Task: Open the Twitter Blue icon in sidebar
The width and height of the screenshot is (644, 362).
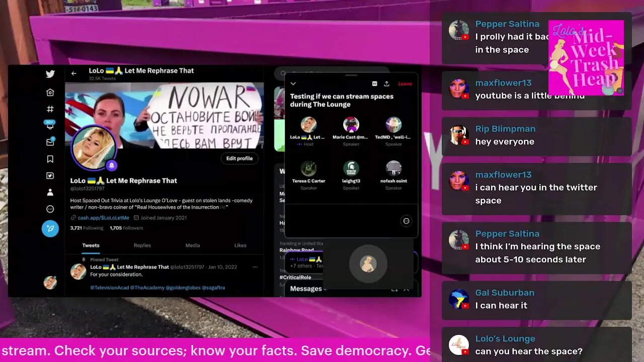Action: click(50, 175)
